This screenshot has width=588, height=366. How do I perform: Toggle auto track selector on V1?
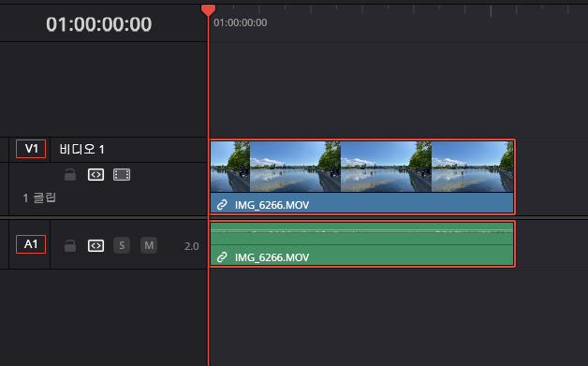[x=96, y=175]
